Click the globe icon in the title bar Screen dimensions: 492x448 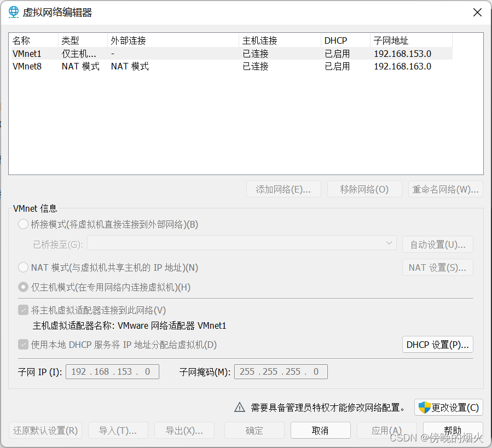[x=14, y=12]
